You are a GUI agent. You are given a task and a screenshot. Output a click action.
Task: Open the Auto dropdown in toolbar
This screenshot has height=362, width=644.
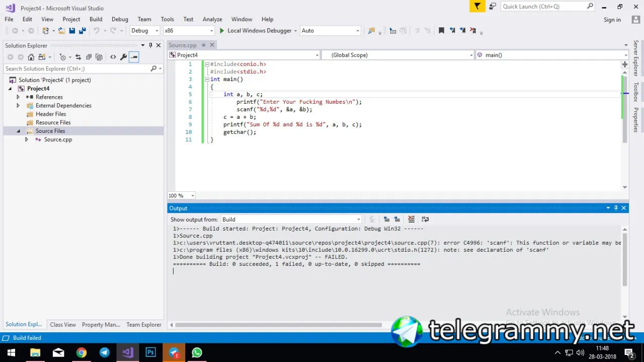coord(358,31)
